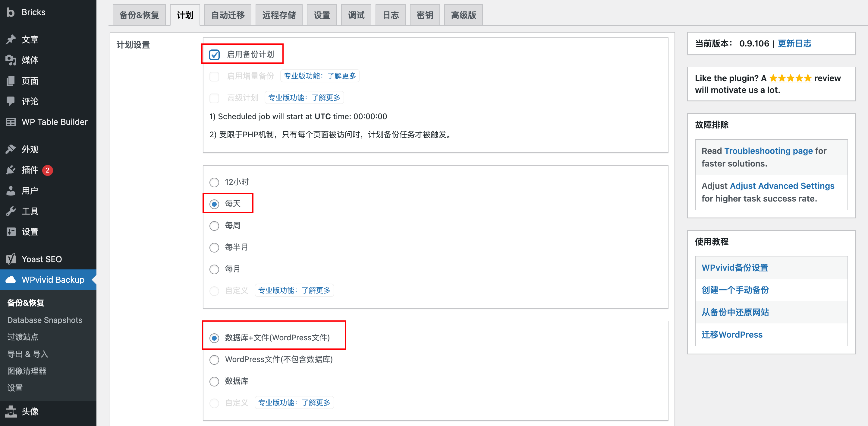This screenshot has width=868, height=426.
Task: Open the 密钥 tab
Action: [x=425, y=15]
